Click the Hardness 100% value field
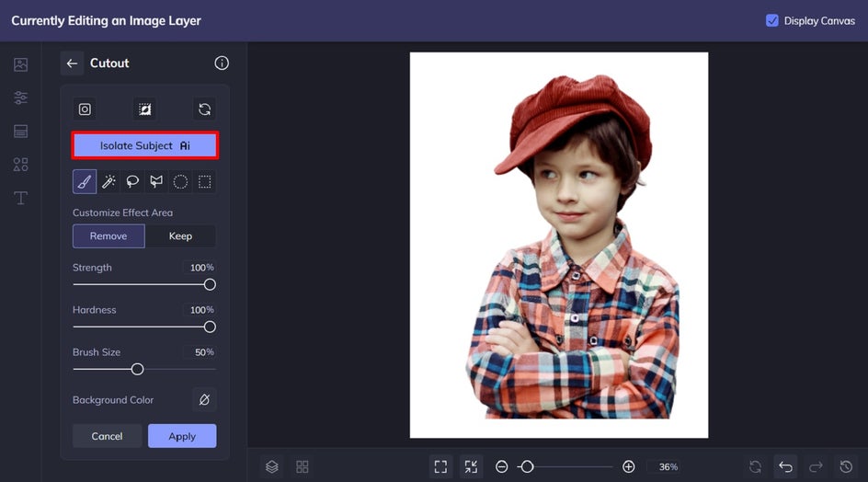Viewport: 868px width, 482px height. (x=200, y=310)
